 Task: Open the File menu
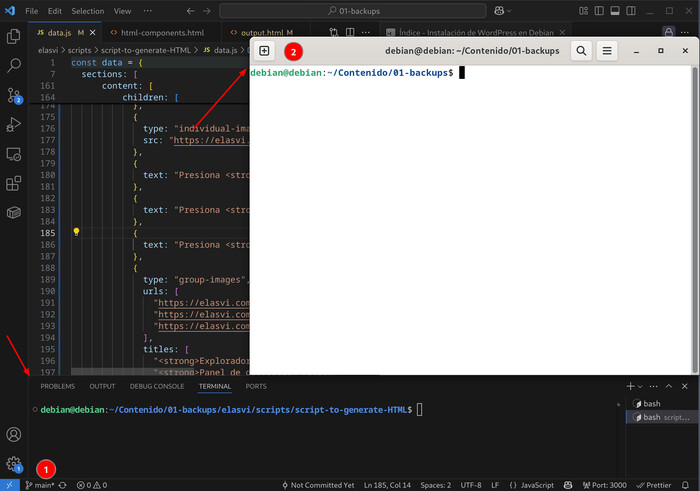[32, 11]
